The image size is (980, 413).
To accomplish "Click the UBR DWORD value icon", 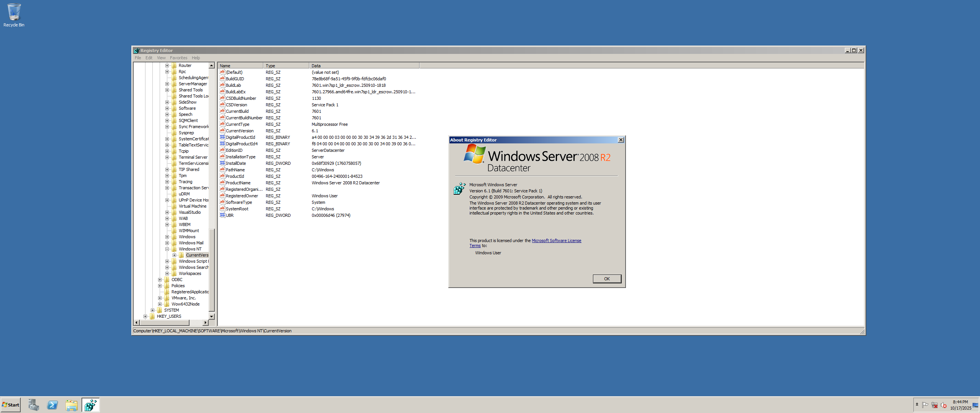I will tap(222, 215).
